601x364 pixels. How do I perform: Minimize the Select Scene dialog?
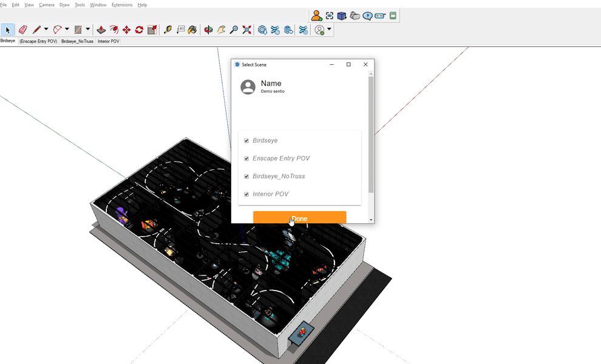[331, 64]
